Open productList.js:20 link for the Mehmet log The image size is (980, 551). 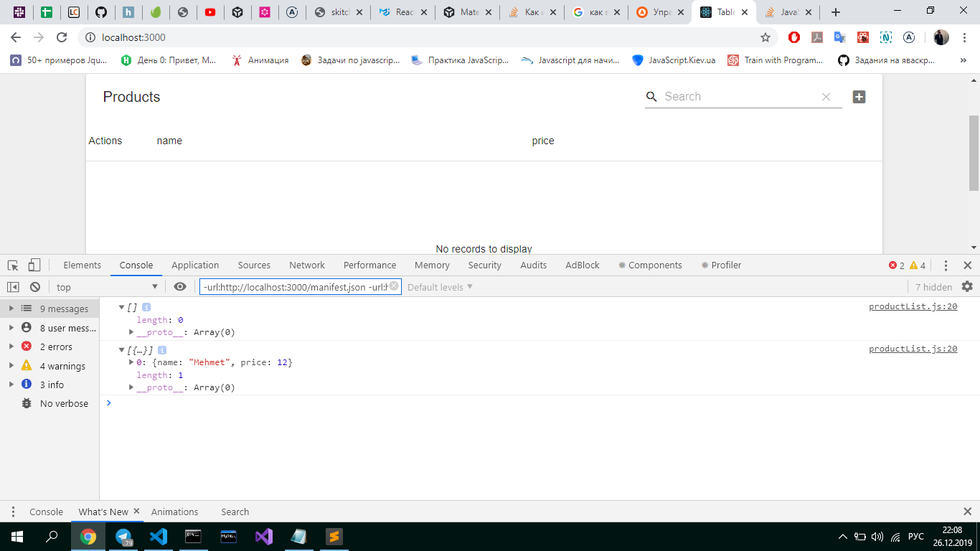point(913,349)
